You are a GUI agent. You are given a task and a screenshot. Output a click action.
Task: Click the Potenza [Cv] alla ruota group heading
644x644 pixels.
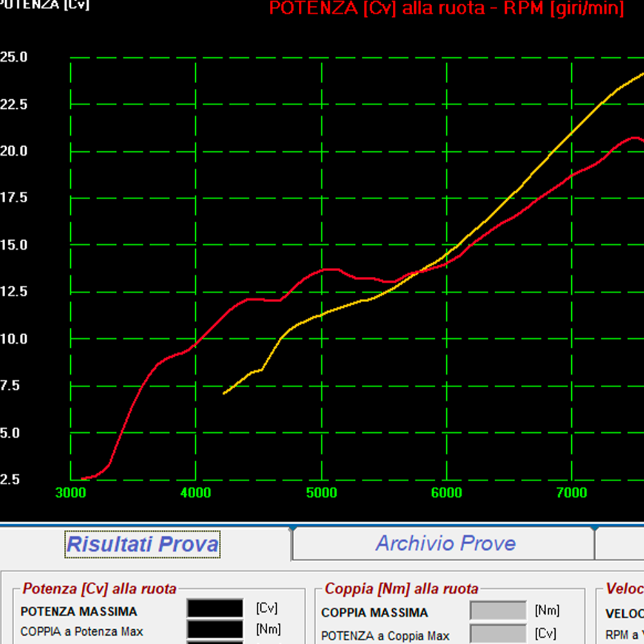pyautogui.click(x=99, y=589)
